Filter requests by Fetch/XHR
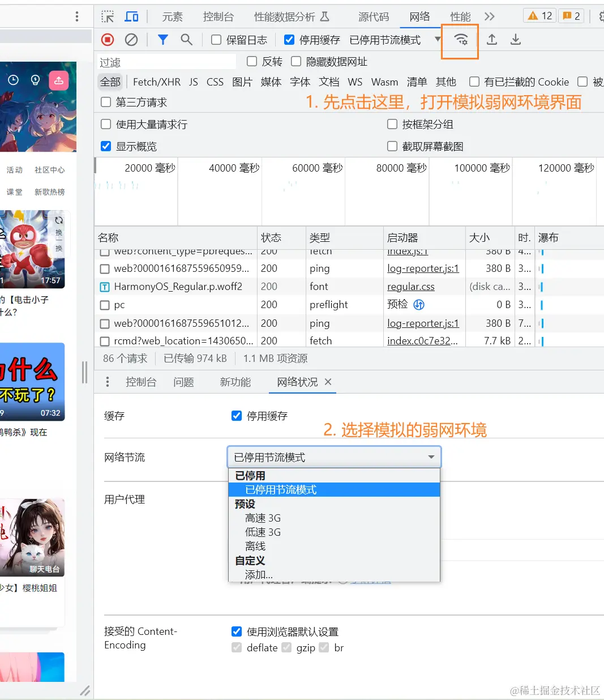This screenshot has height=700, width=604. point(157,82)
